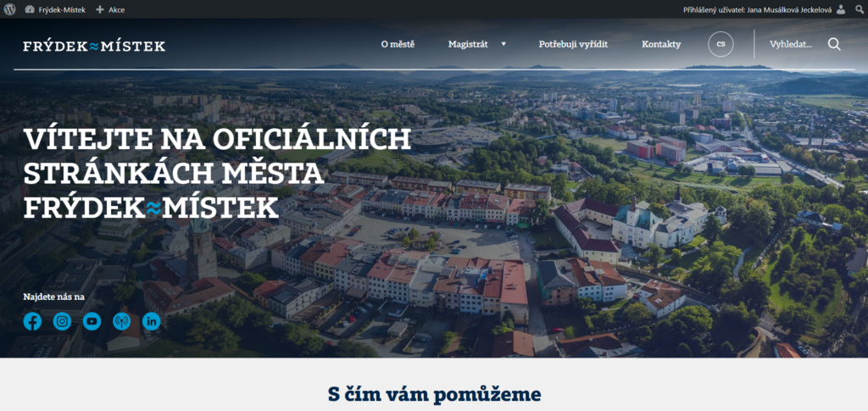Viewport: 868px width, 411px height.
Task: Open the Facebook social link icon
Action: pyautogui.click(x=32, y=321)
